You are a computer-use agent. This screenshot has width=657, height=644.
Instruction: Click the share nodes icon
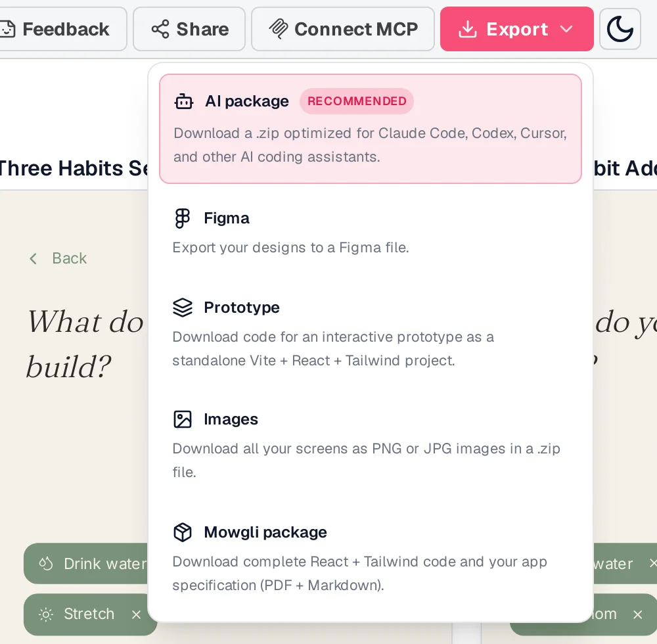click(160, 30)
